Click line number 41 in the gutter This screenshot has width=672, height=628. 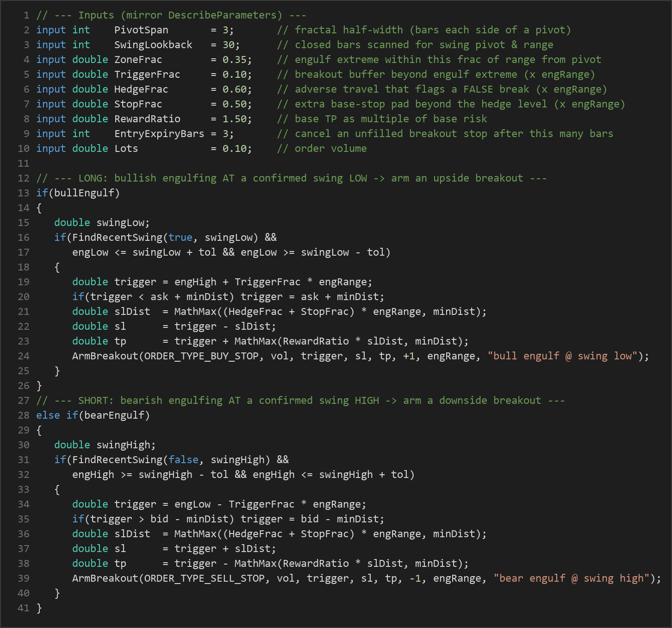pyautogui.click(x=24, y=608)
